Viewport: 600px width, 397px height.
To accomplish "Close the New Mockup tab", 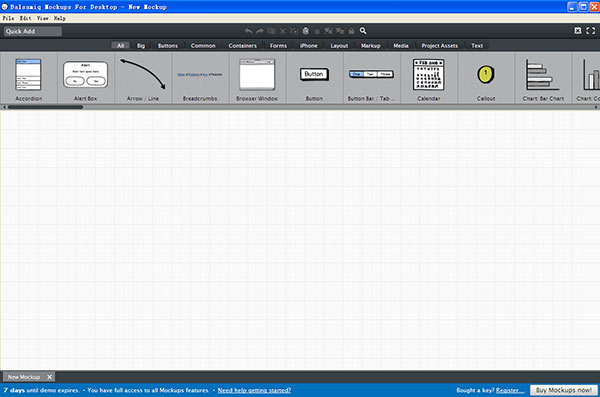I will coord(49,377).
